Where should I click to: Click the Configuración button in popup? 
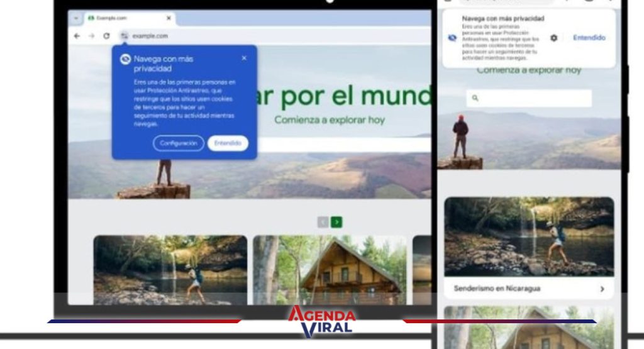pyautogui.click(x=179, y=143)
